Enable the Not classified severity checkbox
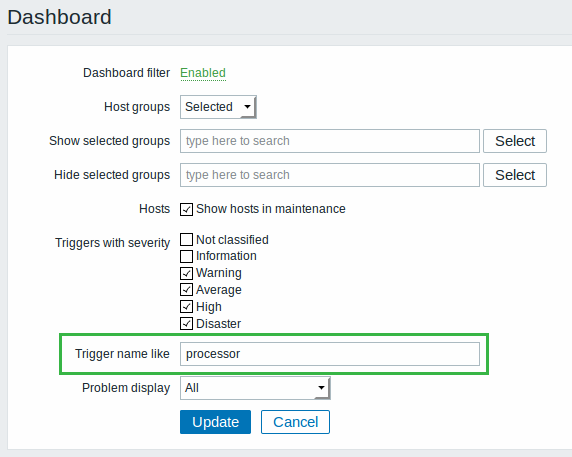This screenshot has width=572, height=457. (186, 240)
